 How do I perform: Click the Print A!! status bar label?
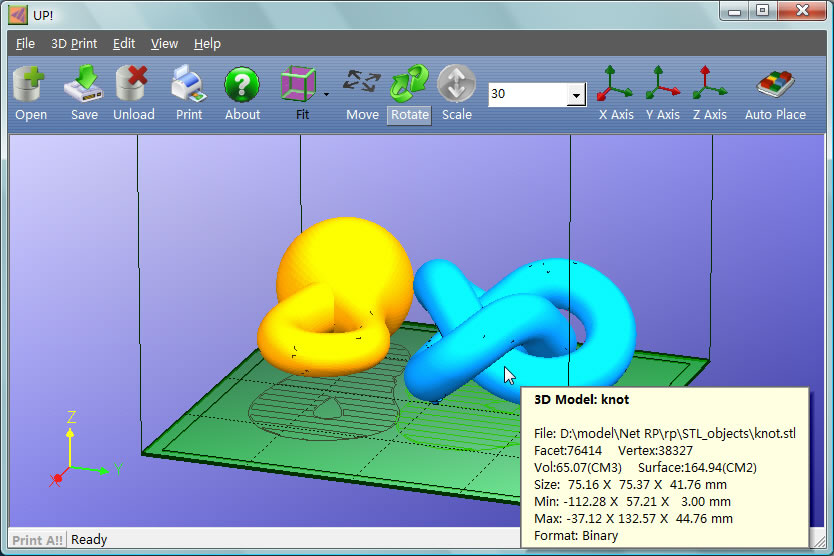[x=37, y=540]
